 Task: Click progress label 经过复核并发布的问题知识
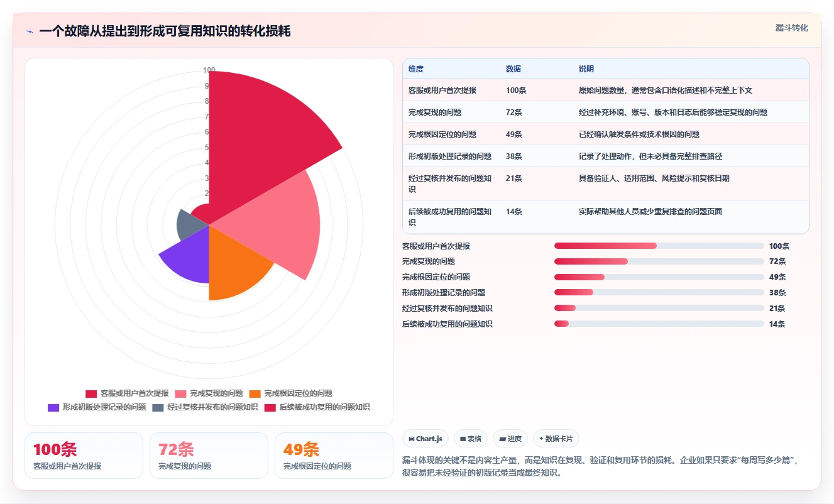[x=447, y=309]
